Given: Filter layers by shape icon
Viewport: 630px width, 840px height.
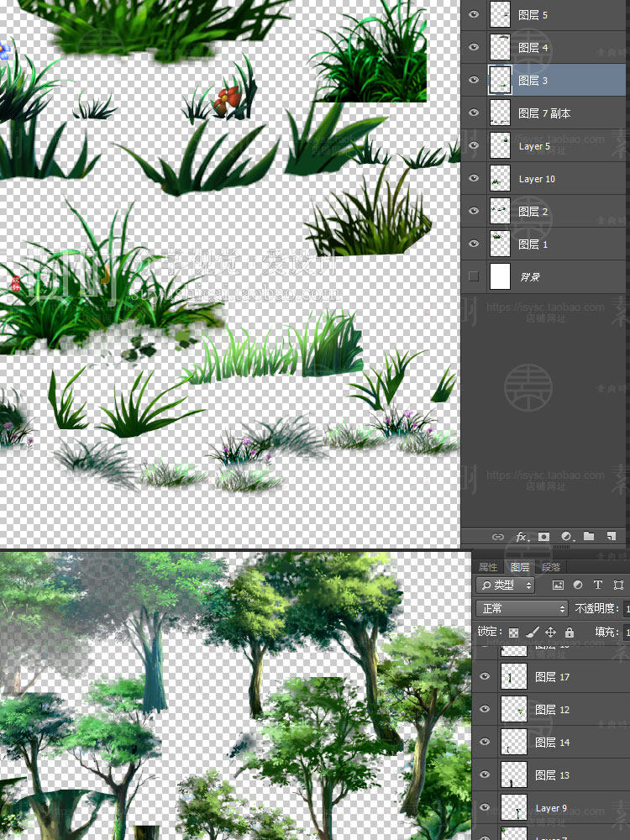Looking at the screenshot, I should tap(618, 585).
